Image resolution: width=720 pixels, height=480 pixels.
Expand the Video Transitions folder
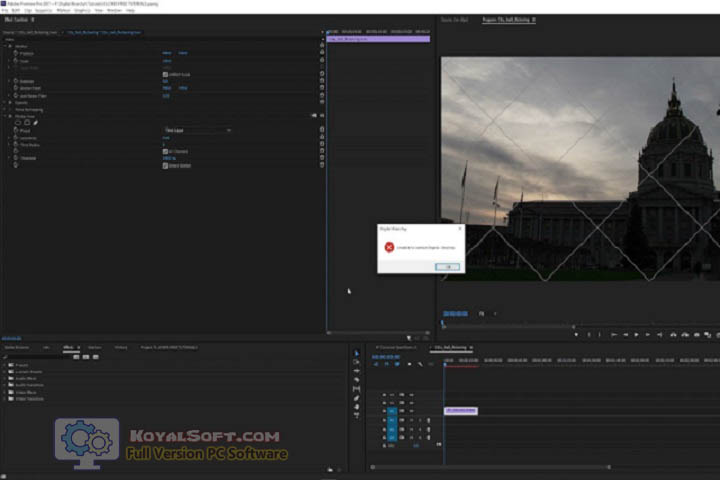coord(5,399)
